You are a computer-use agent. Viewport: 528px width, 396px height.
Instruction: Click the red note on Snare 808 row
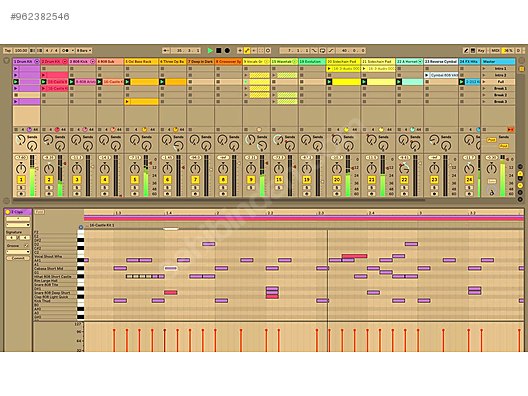click(170, 293)
